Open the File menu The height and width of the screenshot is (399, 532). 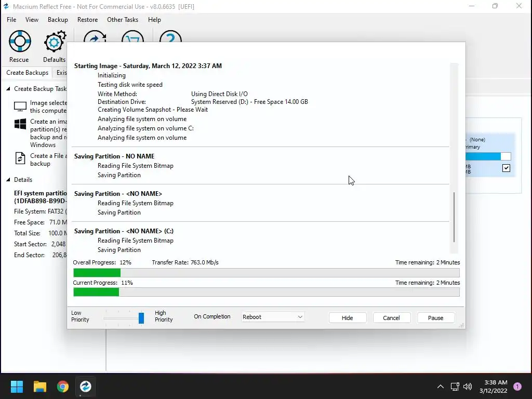coord(11,20)
